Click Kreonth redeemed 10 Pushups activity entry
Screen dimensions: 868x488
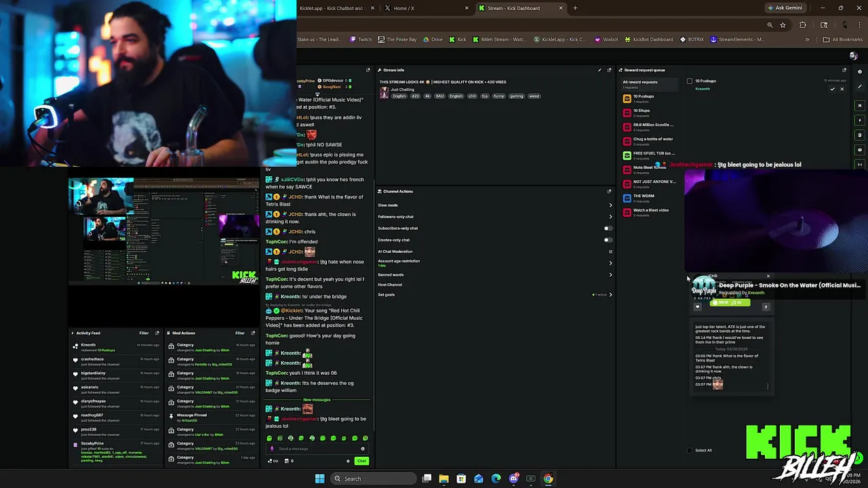click(x=117, y=347)
